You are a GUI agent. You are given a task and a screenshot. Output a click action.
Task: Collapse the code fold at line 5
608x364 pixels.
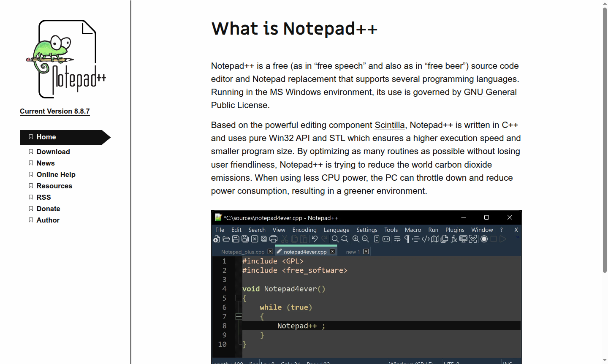click(239, 298)
